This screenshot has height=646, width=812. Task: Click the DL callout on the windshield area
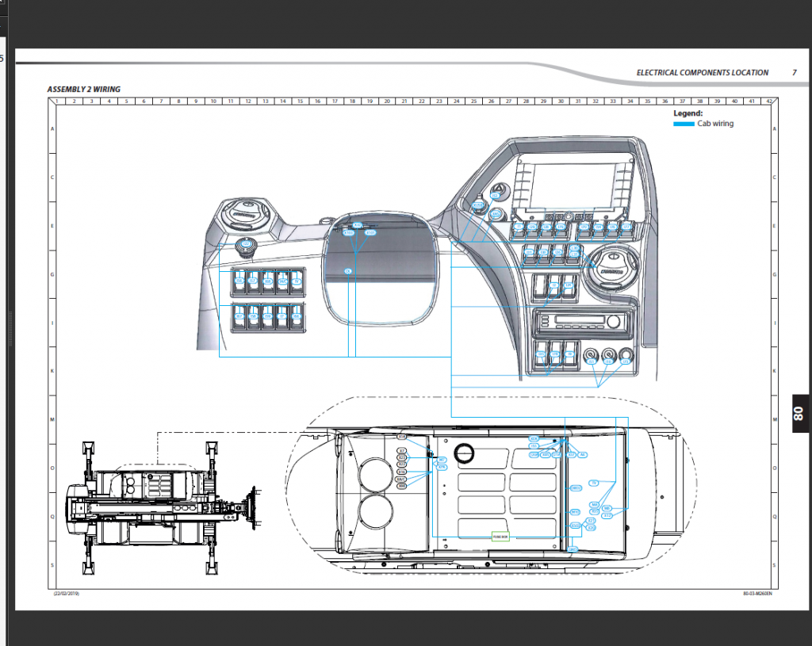click(348, 271)
